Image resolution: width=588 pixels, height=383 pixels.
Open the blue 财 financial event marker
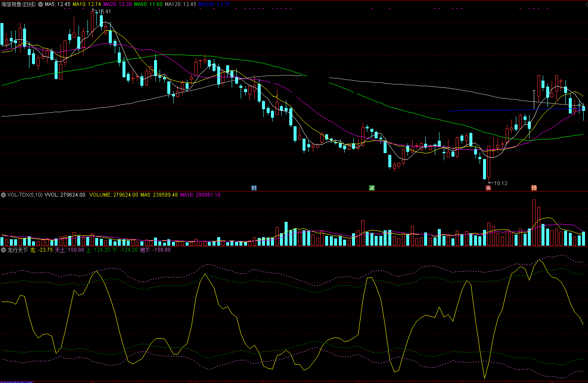click(x=254, y=188)
